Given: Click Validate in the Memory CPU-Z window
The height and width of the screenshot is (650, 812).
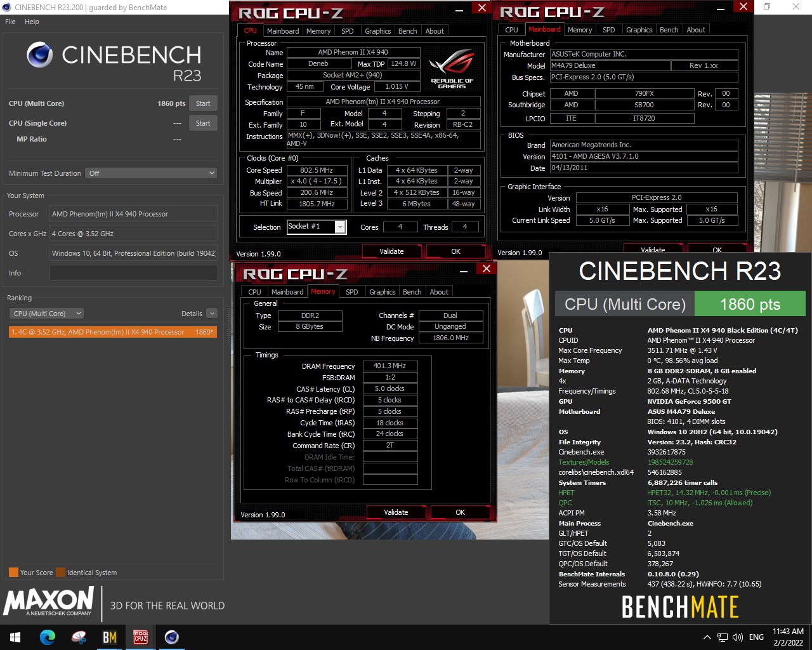Looking at the screenshot, I should [x=396, y=512].
